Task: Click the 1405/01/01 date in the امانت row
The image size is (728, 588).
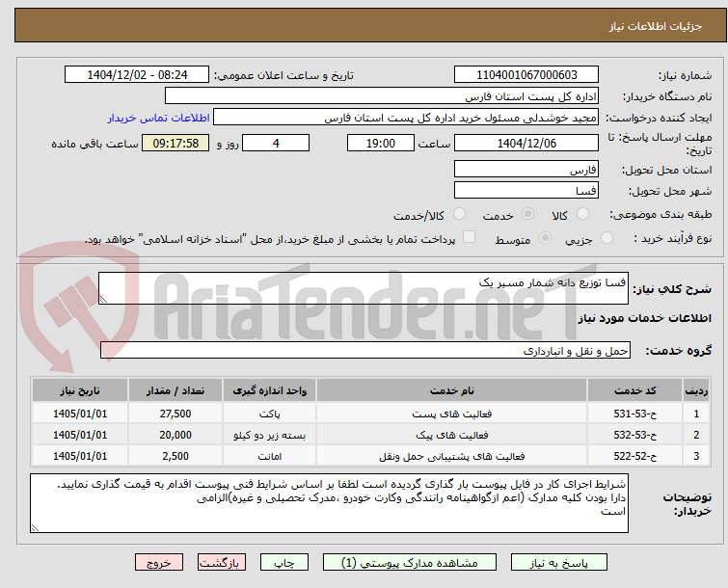Action: pyautogui.click(x=80, y=456)
